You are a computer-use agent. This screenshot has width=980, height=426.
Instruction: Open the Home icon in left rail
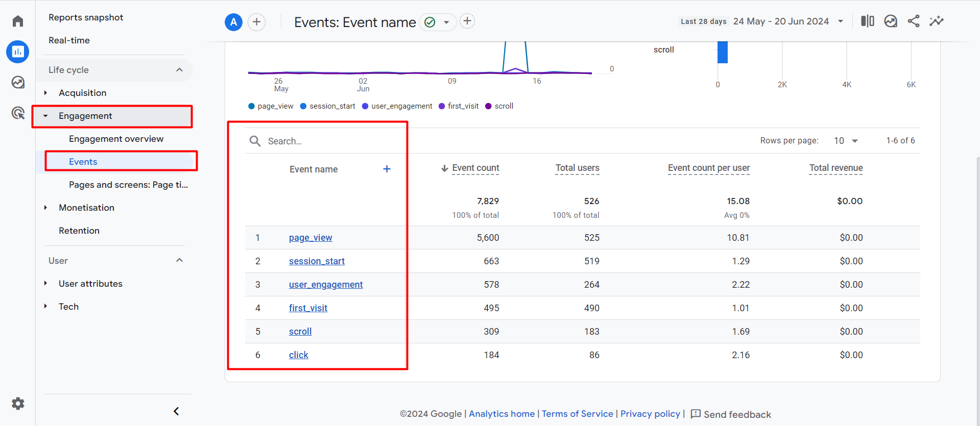pyautogui.click(x=18, y=21)
